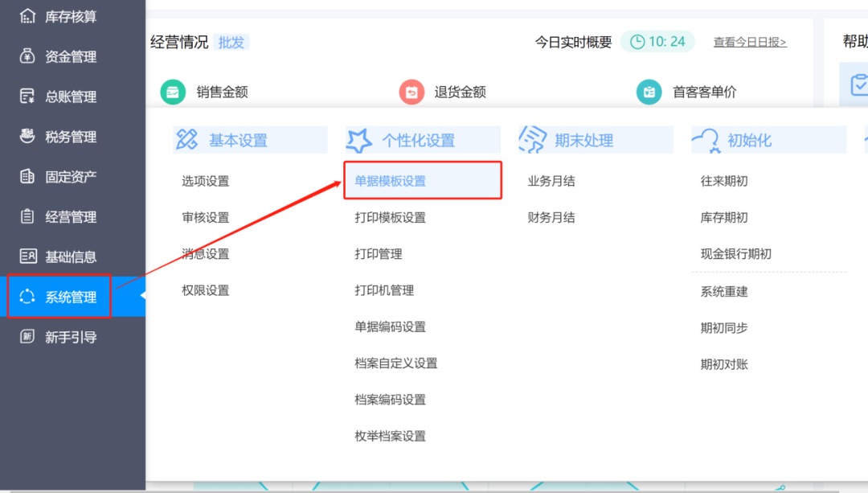Click the clock icon beside 10:24

tap(637, 42)
